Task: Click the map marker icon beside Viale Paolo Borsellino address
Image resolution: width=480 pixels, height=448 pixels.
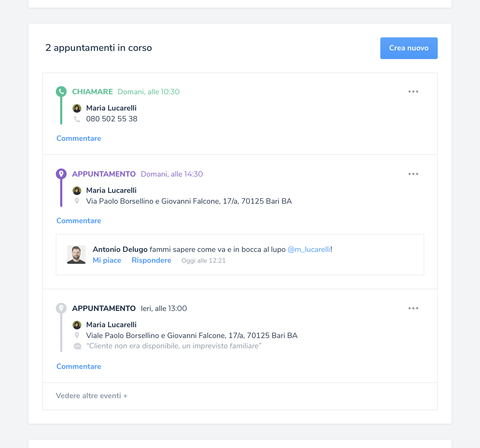Action: coord(77,335)
